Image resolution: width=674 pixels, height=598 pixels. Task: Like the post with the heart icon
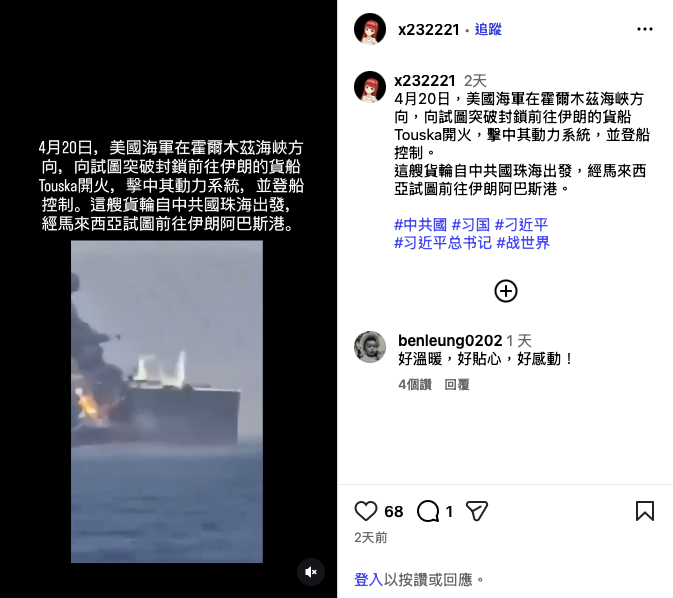click(366, 511)
